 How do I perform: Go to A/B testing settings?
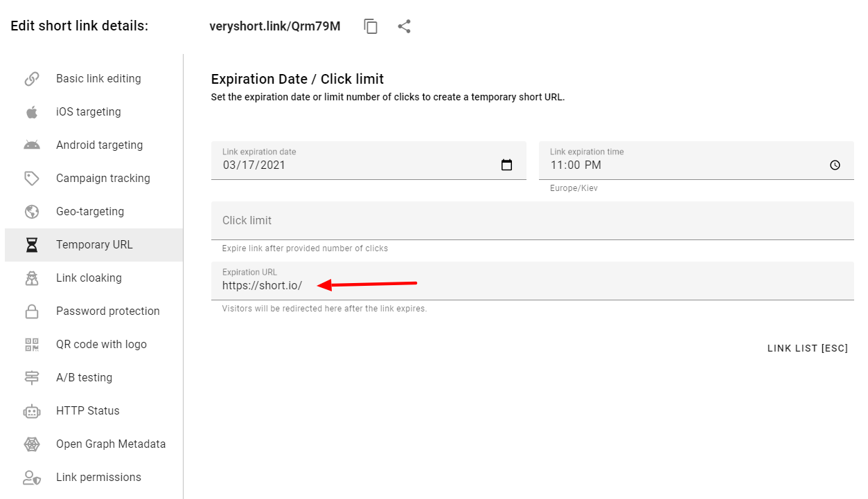83,377
